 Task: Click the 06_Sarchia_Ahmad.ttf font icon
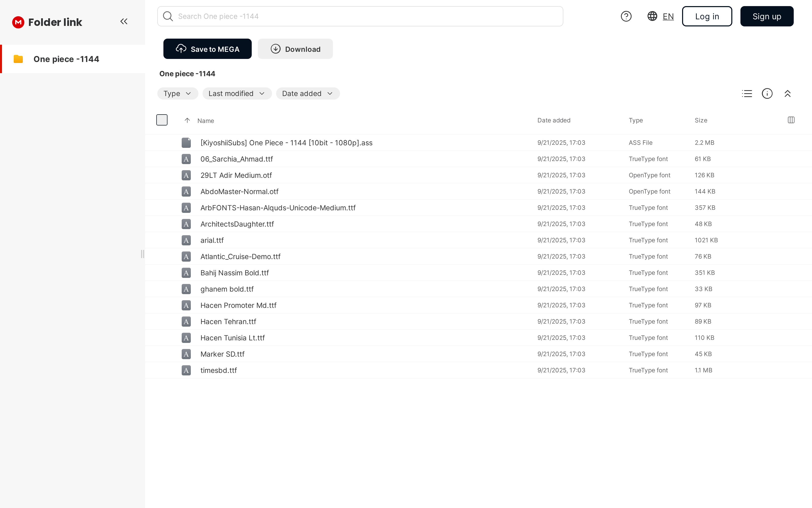[x=186, y=159]
